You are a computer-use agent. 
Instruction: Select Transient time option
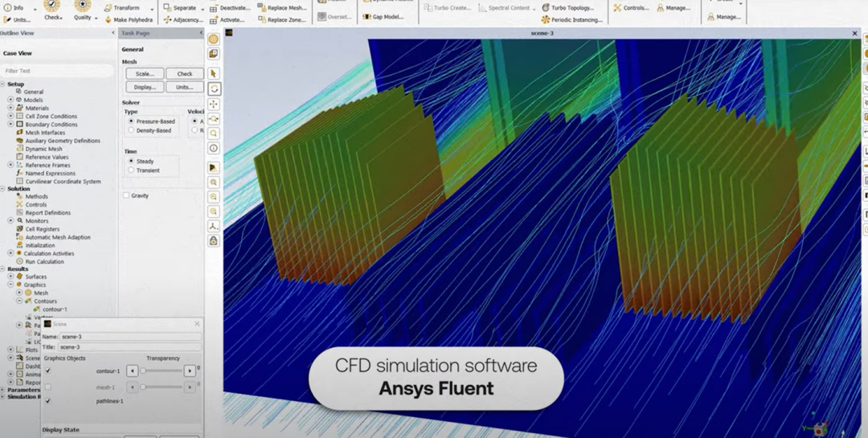click(131, 170)
